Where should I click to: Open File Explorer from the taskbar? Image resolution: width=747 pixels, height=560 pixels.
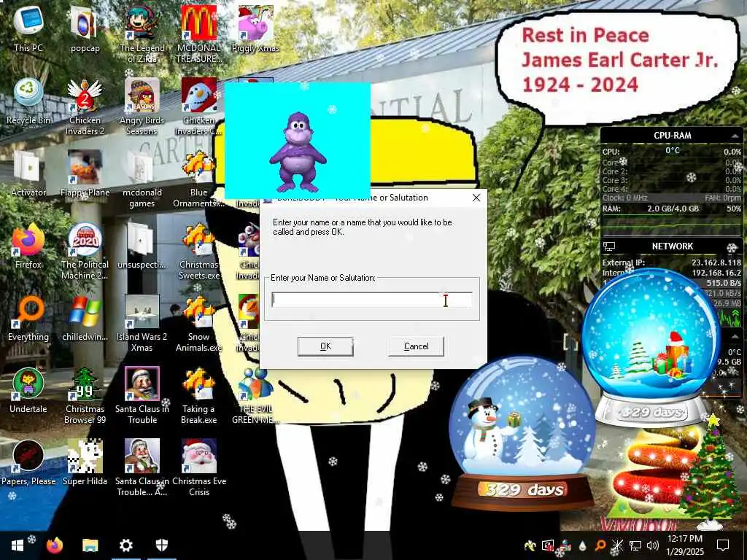[x=90, y=545]
